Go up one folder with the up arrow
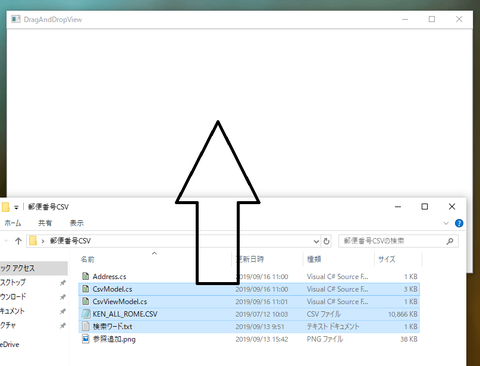Viewport: 480px width, 366px height. tap(18, 241)
